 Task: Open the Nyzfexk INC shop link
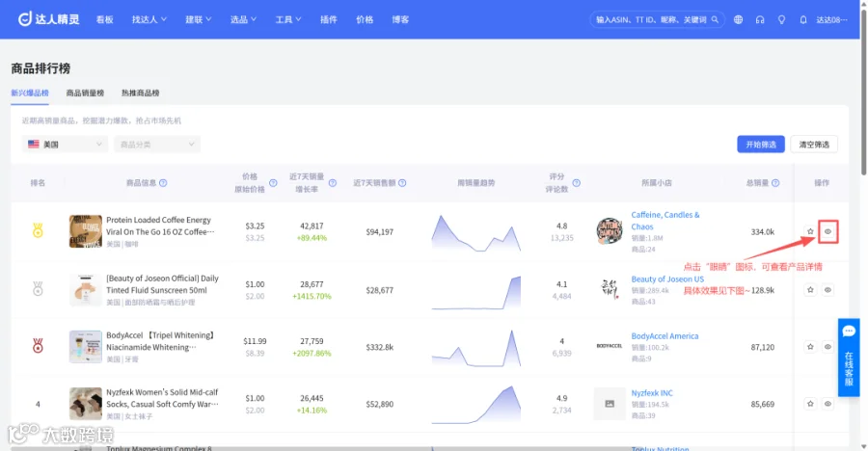[x=652, y=393]
